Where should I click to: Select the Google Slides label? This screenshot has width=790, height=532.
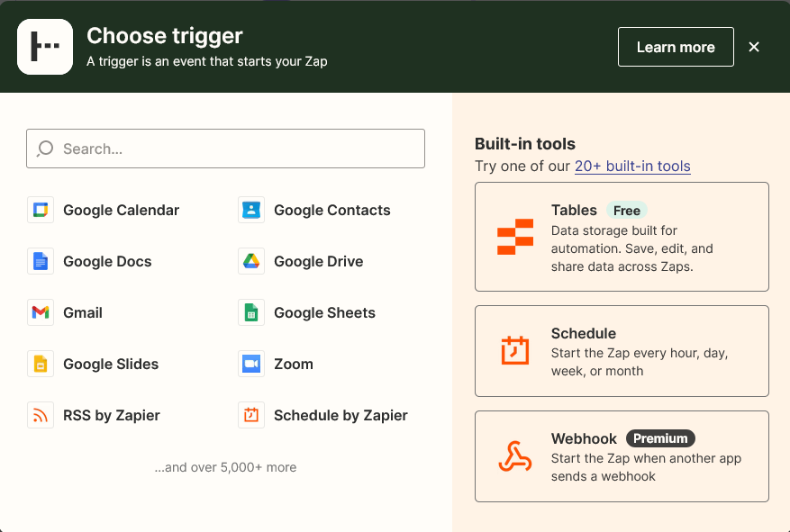tap(111, 364)
